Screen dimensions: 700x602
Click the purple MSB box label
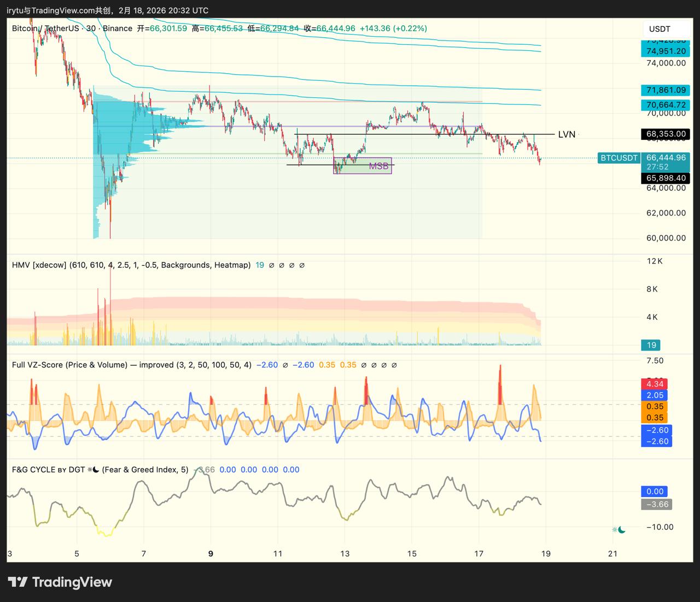(x=378, y=166)
